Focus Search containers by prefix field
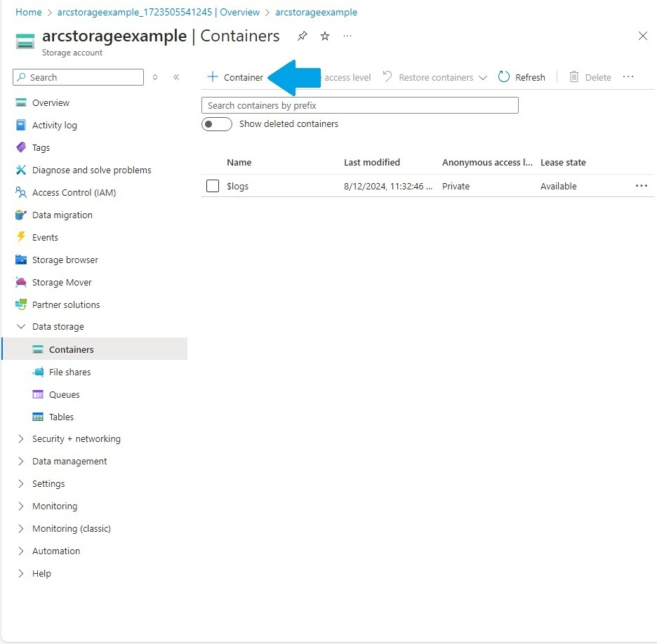657x644 pixels. point(360,105)
